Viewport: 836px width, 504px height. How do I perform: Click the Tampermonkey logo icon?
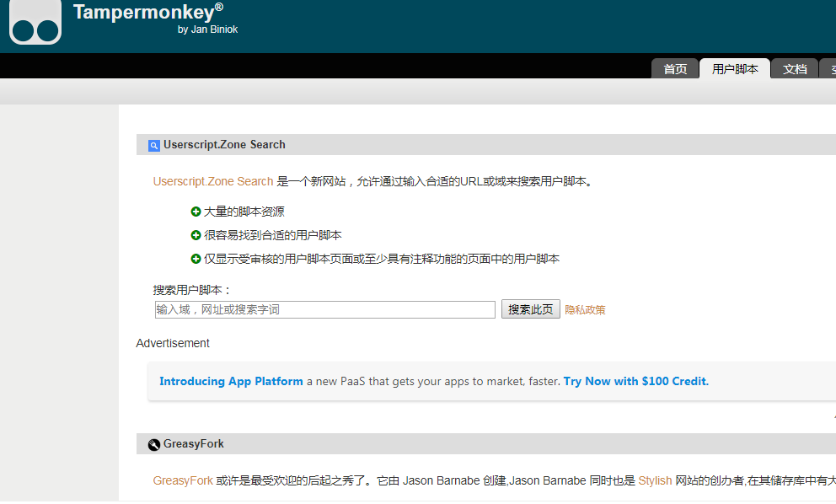click(x=35, y=23)
